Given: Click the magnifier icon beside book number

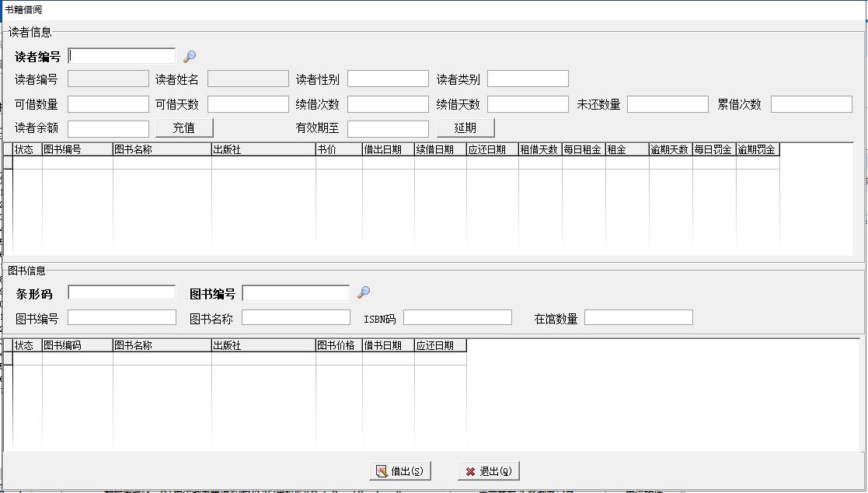Looking at the screenshot, I should pos(364,292).
